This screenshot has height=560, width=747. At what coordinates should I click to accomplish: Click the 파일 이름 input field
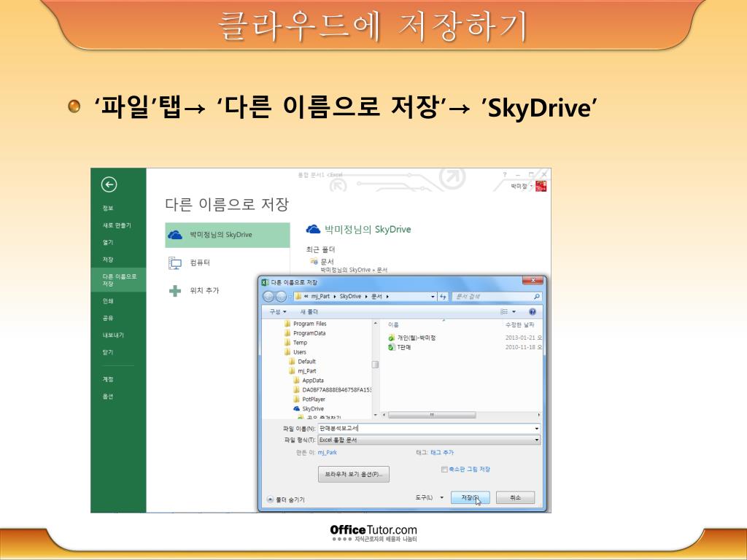click(425, 429)
